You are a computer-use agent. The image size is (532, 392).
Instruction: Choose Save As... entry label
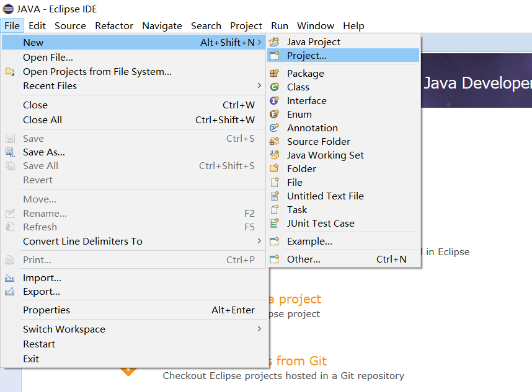[x=44, y=152]
